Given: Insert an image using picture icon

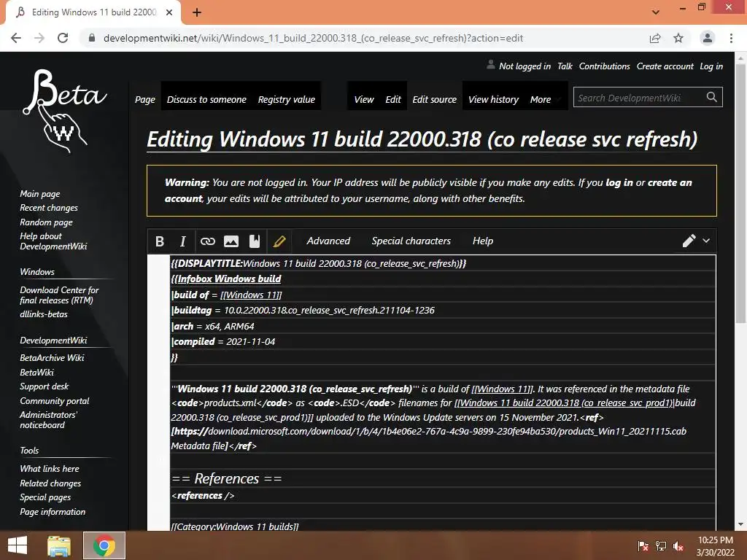Looking at the screenshot, I should pos(231,241).
